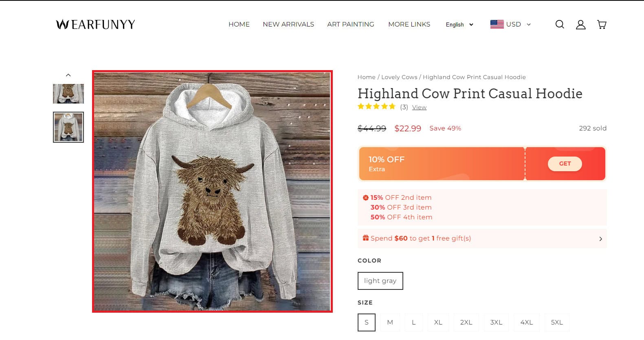Viewport: 644px width, 340px height.
Task: Open the shopping cart icon
Action: 601,24
